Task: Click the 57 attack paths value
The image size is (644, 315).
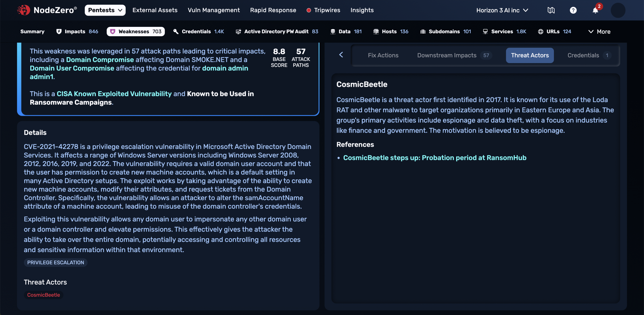Action: click(301, 51)
